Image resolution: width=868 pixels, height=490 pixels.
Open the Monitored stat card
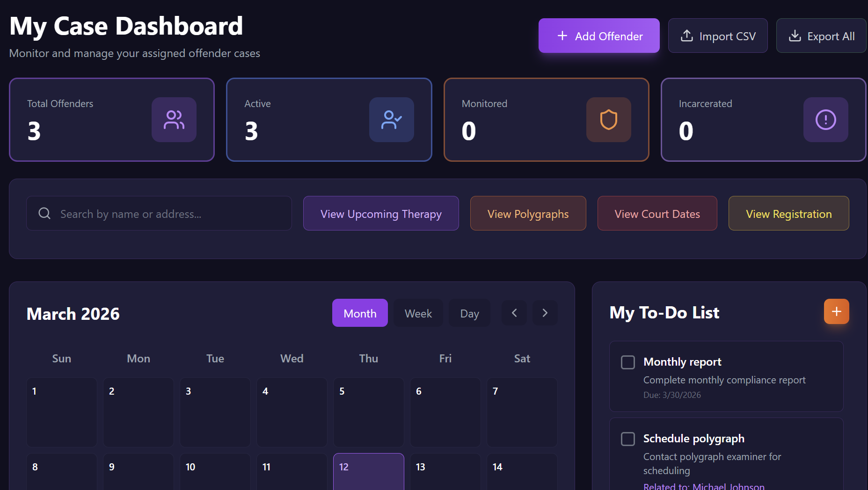[x=547, y=120]
